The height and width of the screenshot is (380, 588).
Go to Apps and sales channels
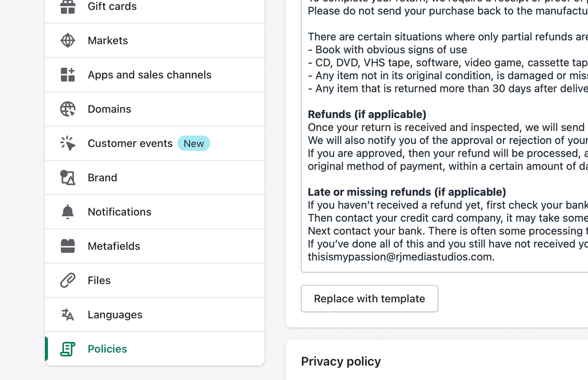tap(155, 75)
